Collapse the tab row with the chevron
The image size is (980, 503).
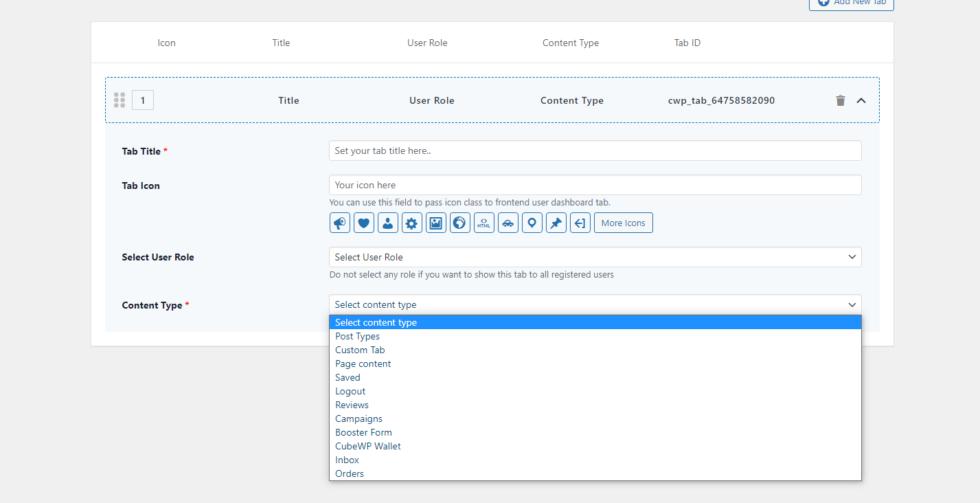[861, 100]
